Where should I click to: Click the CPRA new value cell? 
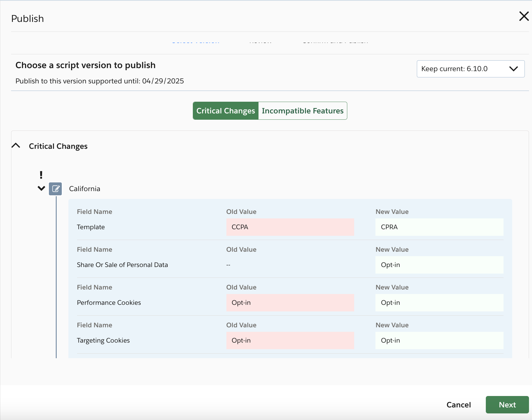click(439, 227)
